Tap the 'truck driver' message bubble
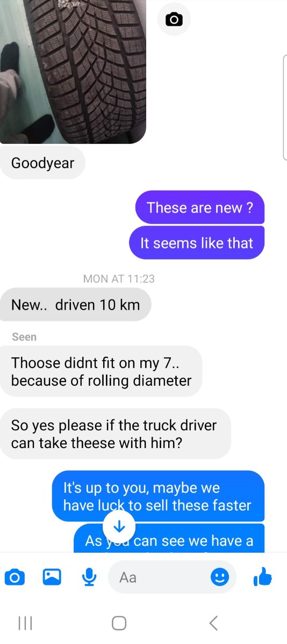287x644 pixels. pyautogui.click(x=115, y=434)
